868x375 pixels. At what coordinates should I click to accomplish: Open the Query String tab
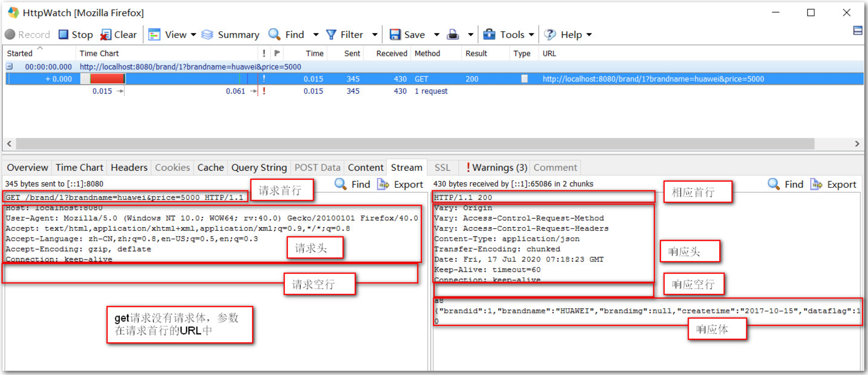(x=259, y=167)
